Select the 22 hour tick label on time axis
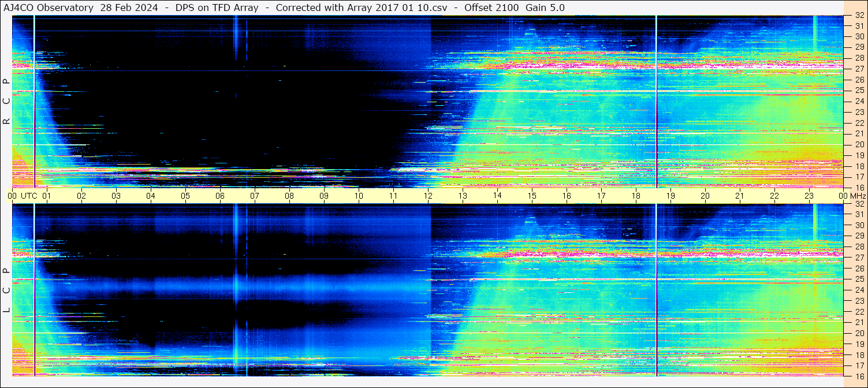868x388 pixels. tap(774, 196)
